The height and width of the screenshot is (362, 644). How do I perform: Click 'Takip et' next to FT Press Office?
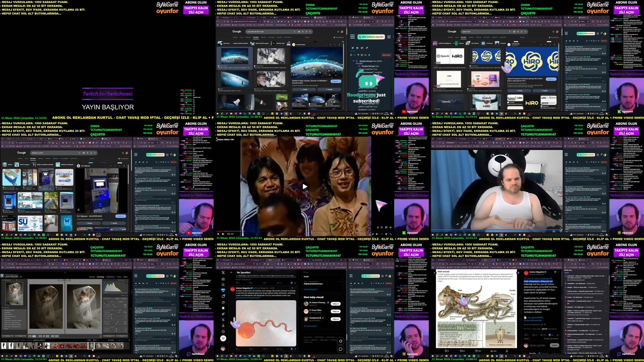point(336,311)
